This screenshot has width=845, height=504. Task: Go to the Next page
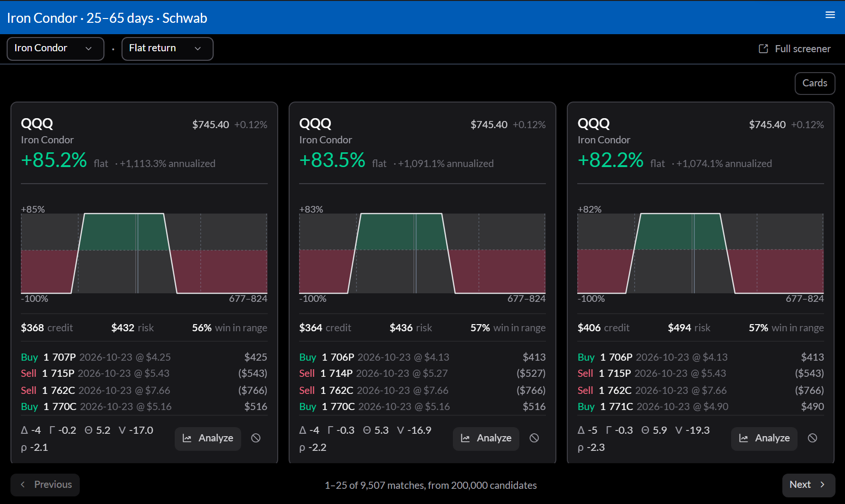[x=808, y=485]
